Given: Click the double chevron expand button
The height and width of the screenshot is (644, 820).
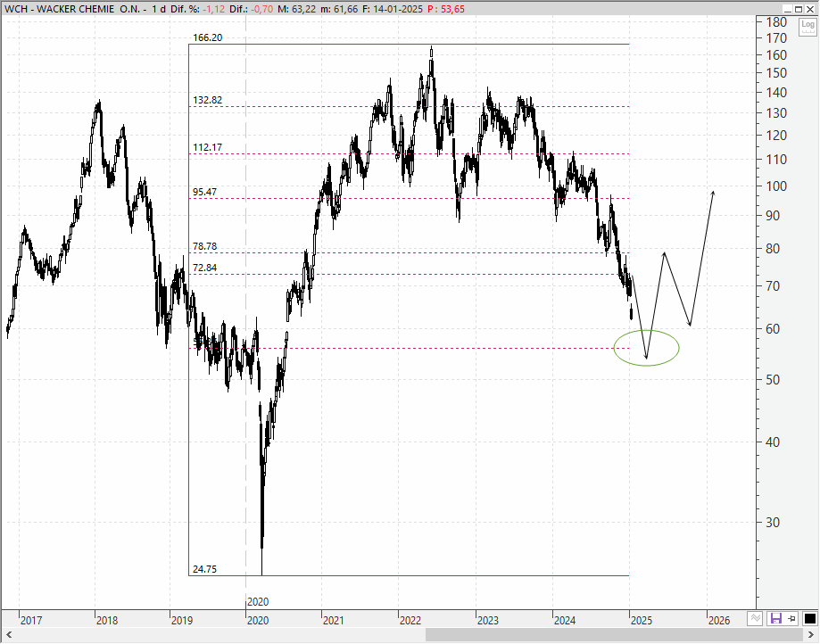Looking at the screenshot, I should 755,619.
